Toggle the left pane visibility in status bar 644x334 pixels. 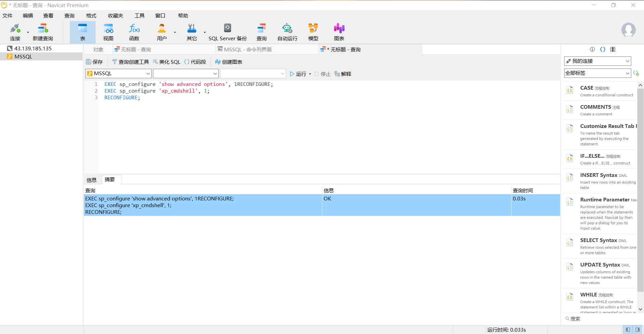pos(628,330)
